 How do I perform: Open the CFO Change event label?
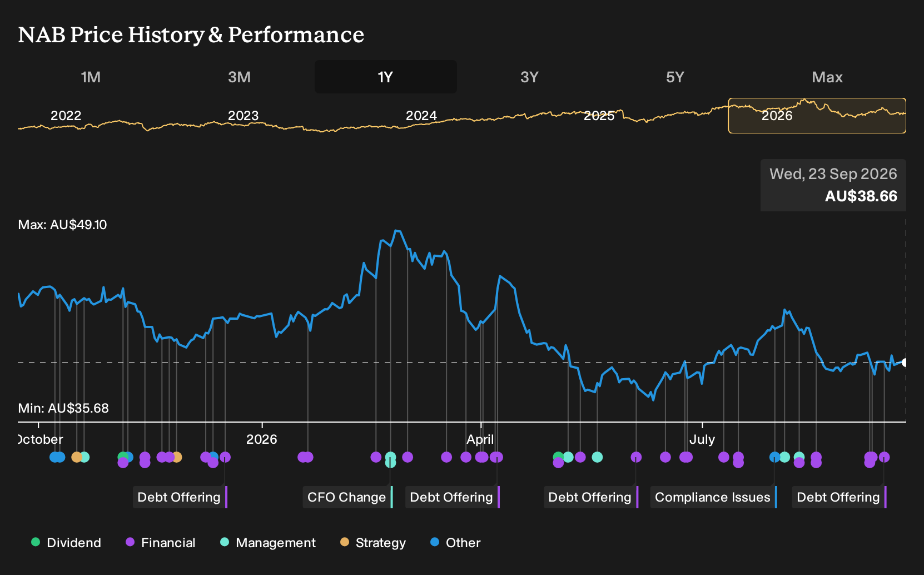348,497
